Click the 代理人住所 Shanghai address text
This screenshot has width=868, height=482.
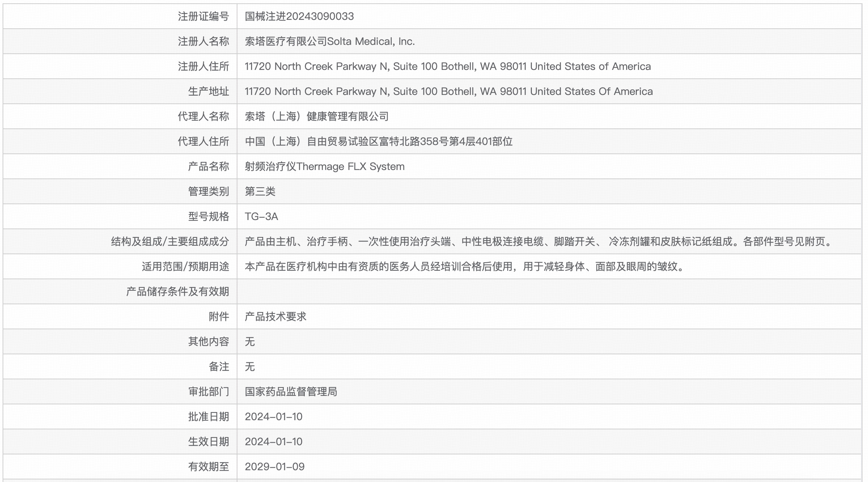[x=378, y=142]
